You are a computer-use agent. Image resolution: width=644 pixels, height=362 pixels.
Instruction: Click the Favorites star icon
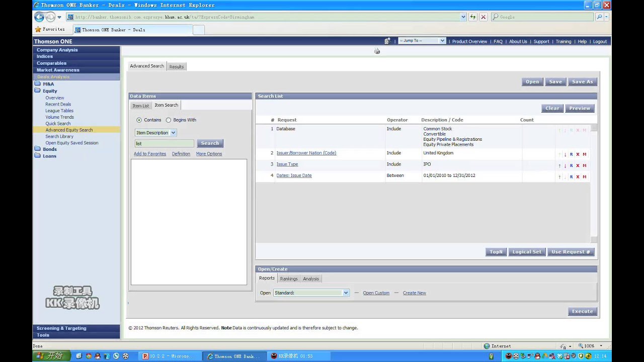(38, 30)
